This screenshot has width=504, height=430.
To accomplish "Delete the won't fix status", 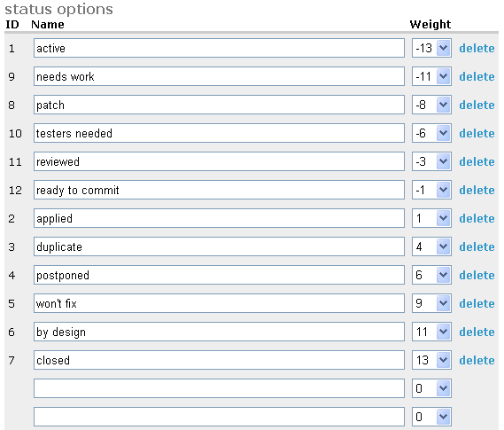I will [x=477, y=303].
